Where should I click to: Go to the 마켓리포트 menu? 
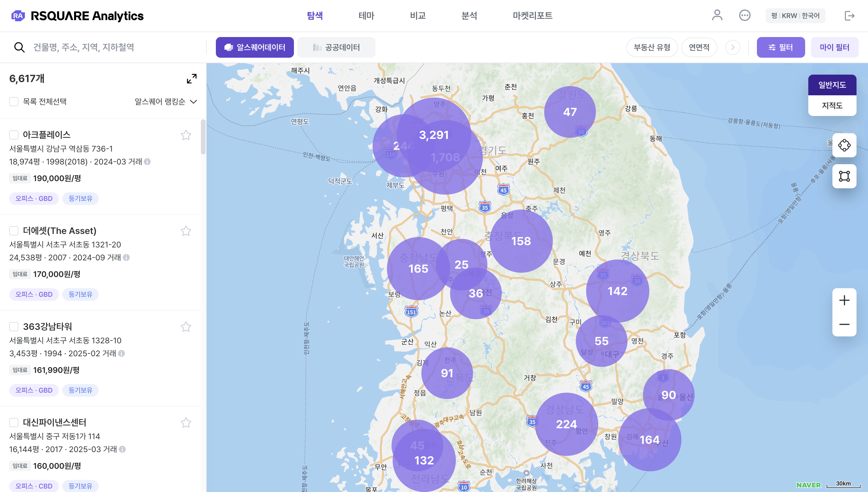[x=532, y=16]
